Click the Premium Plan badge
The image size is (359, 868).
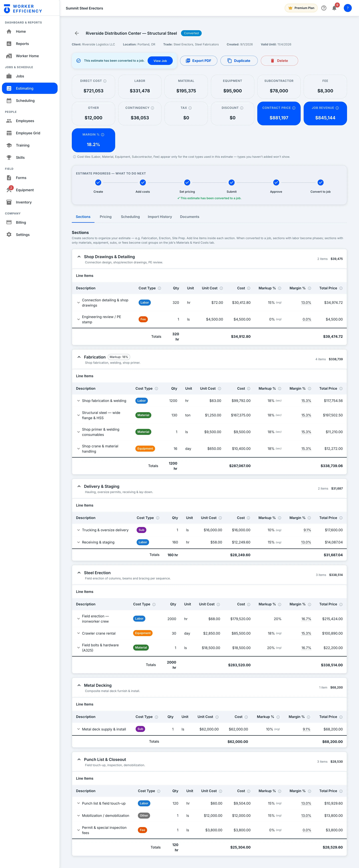301,8
